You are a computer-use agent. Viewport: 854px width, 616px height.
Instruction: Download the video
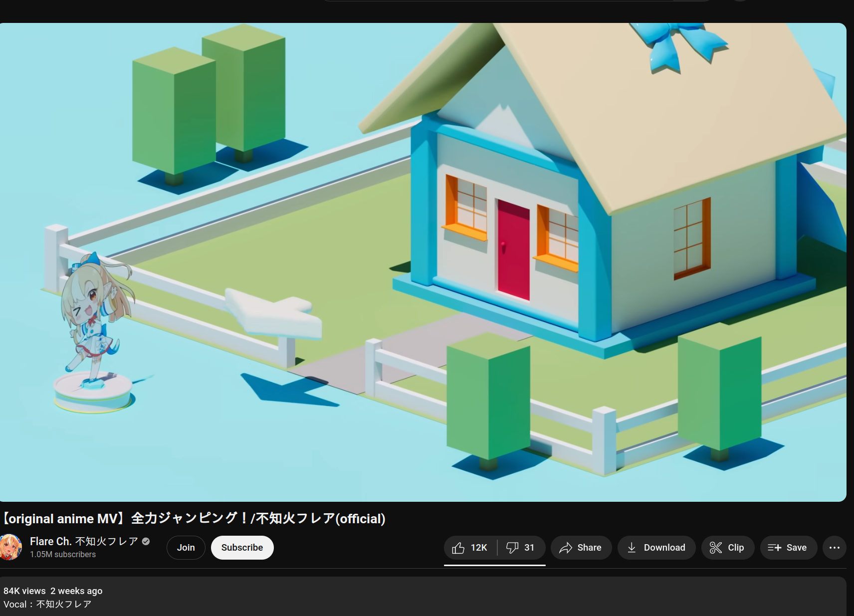tap(656, 548)
